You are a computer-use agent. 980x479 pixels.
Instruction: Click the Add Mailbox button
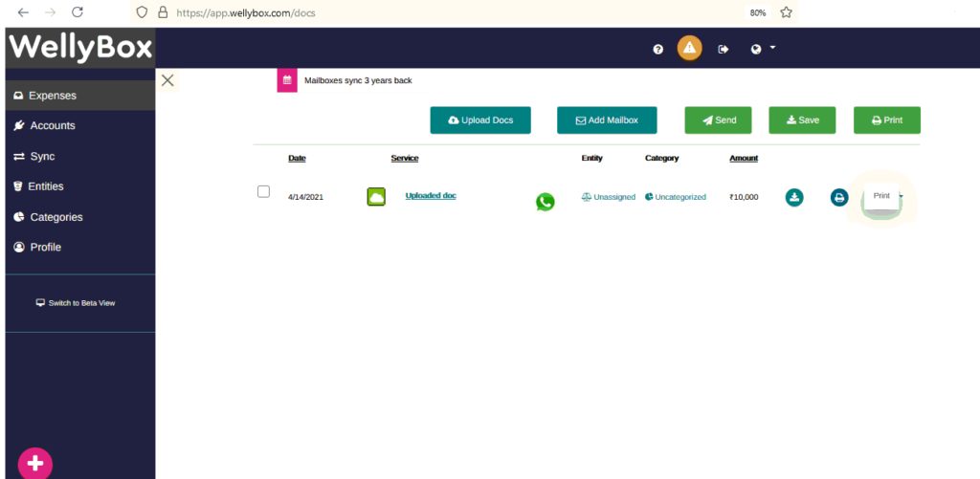(607, 120)
